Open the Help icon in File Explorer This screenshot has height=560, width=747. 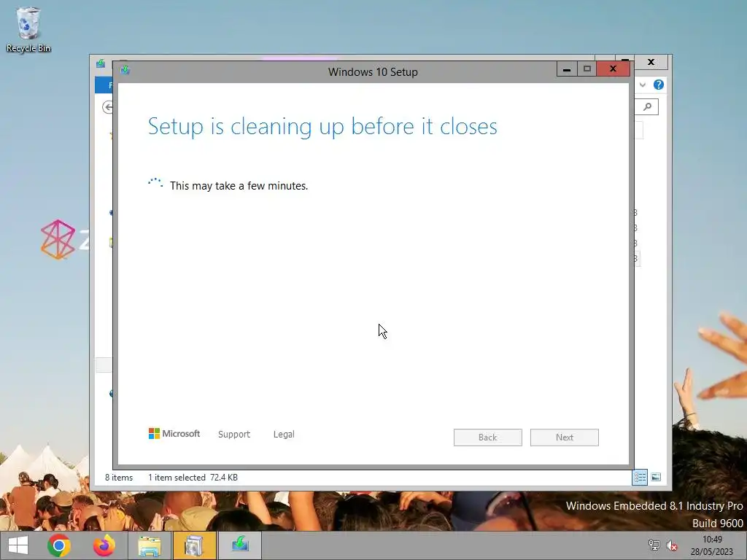(659, 85)
